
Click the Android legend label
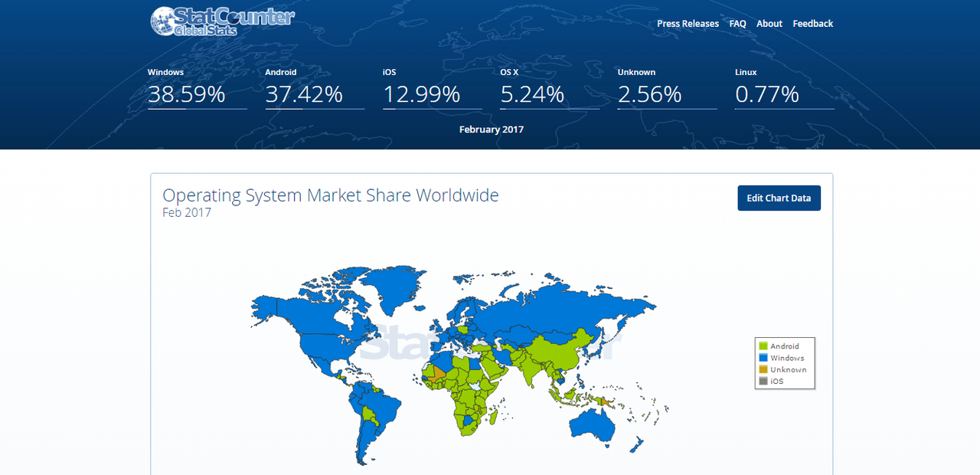(785, 346)
